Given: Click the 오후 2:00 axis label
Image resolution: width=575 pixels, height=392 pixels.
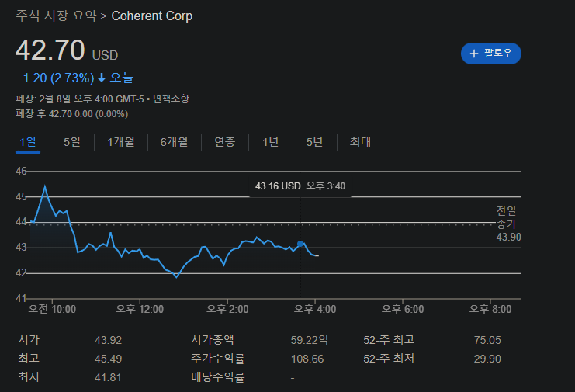Looking at the screenshot, I should [227, 309].
